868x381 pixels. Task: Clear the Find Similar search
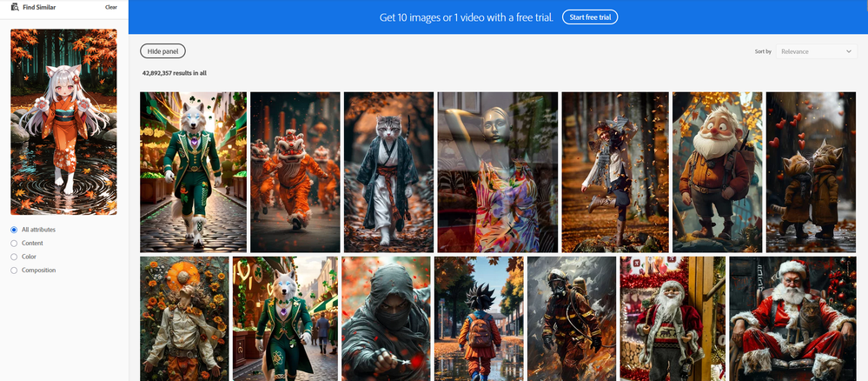(110, 7)
